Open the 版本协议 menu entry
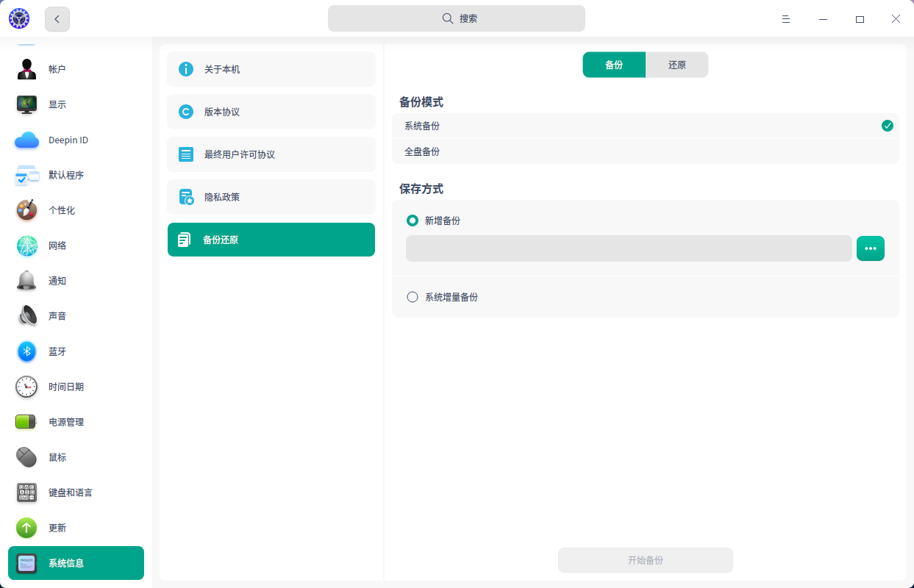This screenshot has width=914, height=588. [x=271, y=112]
